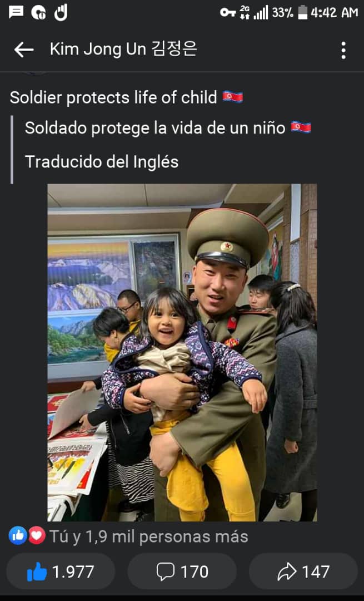Viewport: 364px width, 601px height.
Task: Share the post via arrow button
Action: point(303,572)
